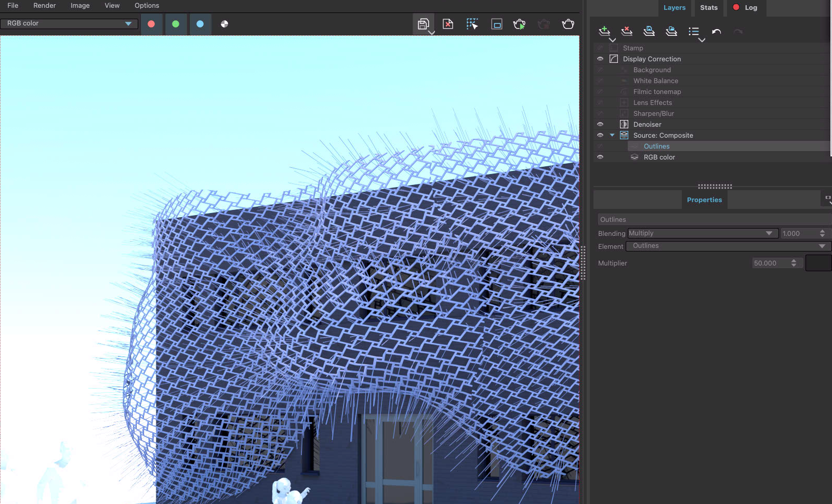The width and height of the screenshot is (832, 504).
Task: Click the plain render teapot icon
Action: pyautogui.click(x=568, y=24)
